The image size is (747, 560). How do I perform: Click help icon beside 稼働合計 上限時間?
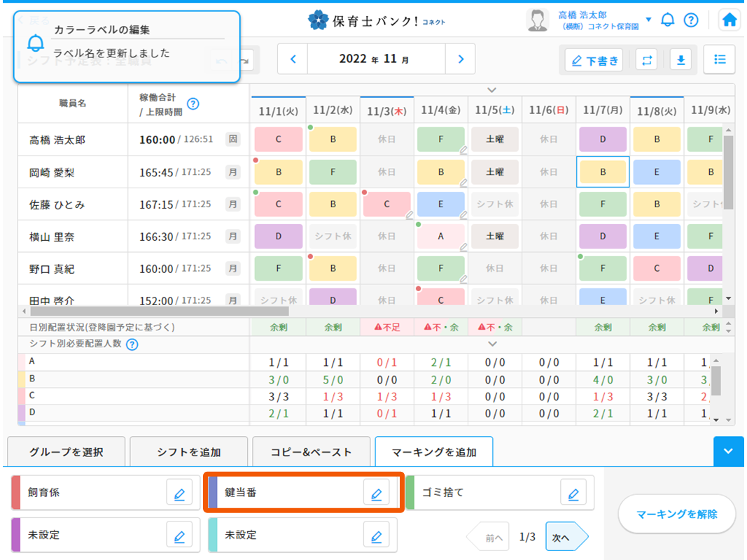193,104
